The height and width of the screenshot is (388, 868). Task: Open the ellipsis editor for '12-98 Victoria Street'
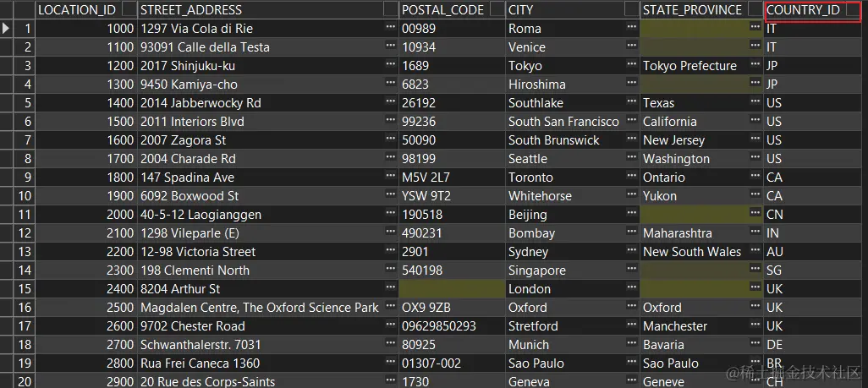[391, 251]
